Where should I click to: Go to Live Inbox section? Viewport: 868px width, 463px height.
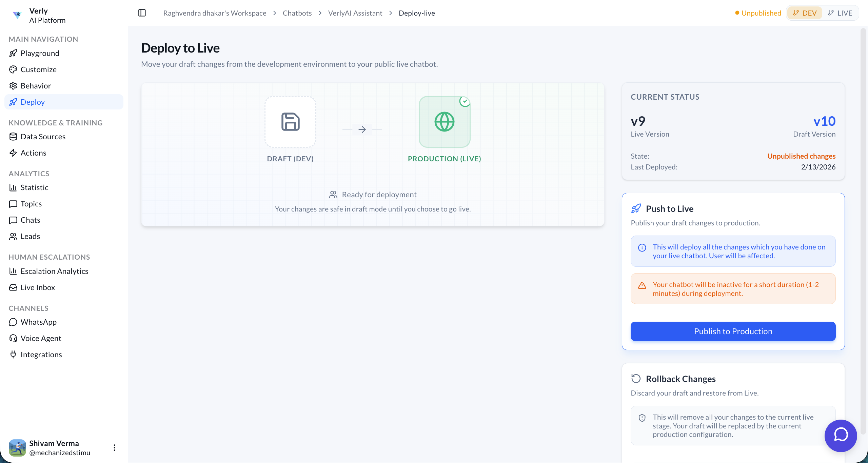click(38, 287)
